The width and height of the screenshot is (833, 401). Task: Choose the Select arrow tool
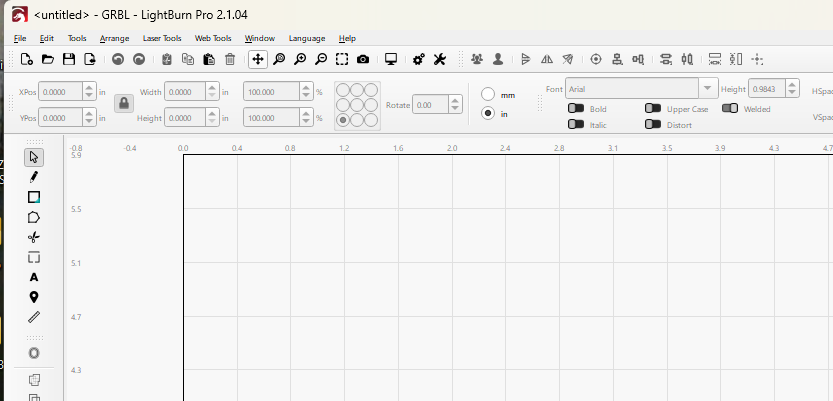click(34, 157)
